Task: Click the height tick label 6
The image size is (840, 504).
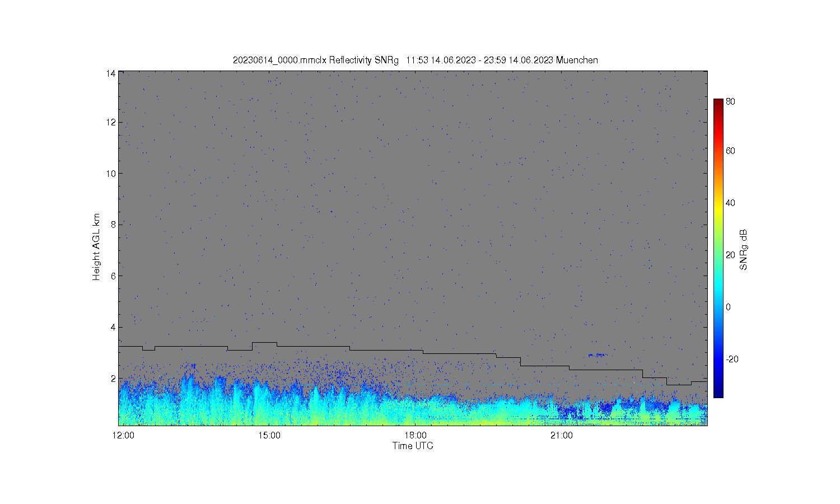Action: [x=113, y=276]
